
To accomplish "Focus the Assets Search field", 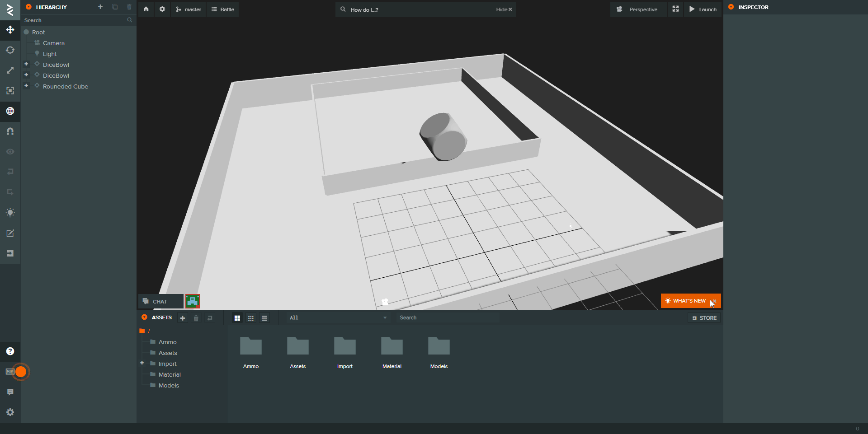I will (448, 317).
